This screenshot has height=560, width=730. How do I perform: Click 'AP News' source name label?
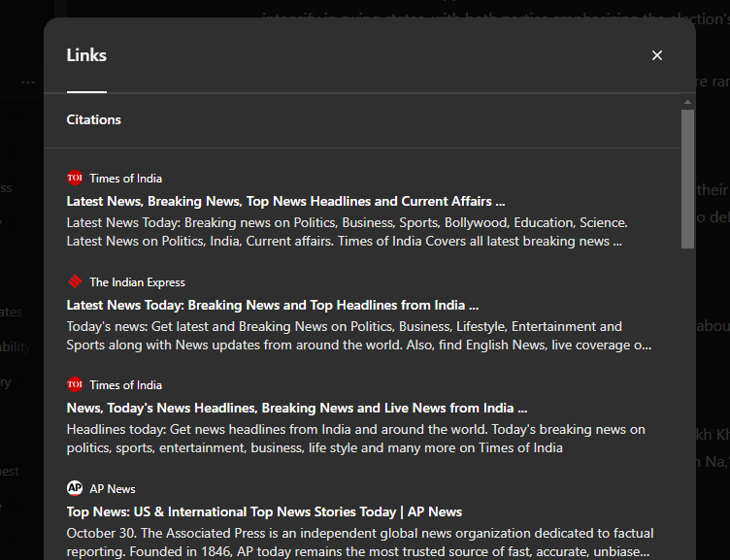point(113,489)
